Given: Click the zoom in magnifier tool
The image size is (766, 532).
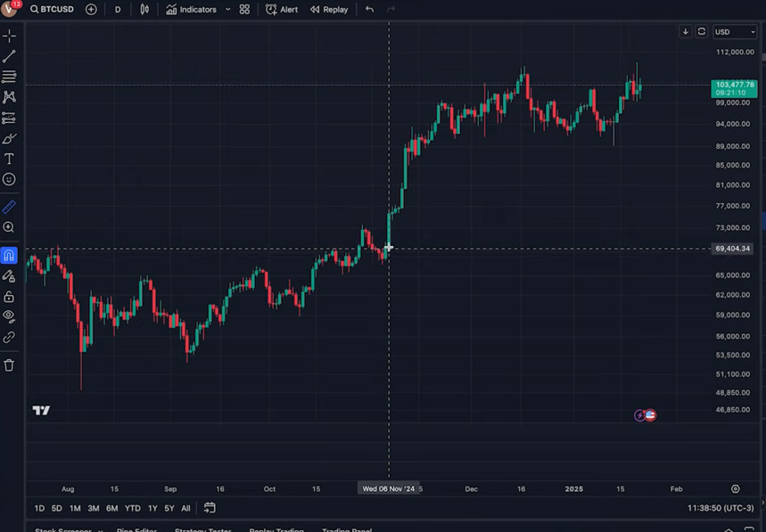Looking at the screenshot, I should pos(9,227).
